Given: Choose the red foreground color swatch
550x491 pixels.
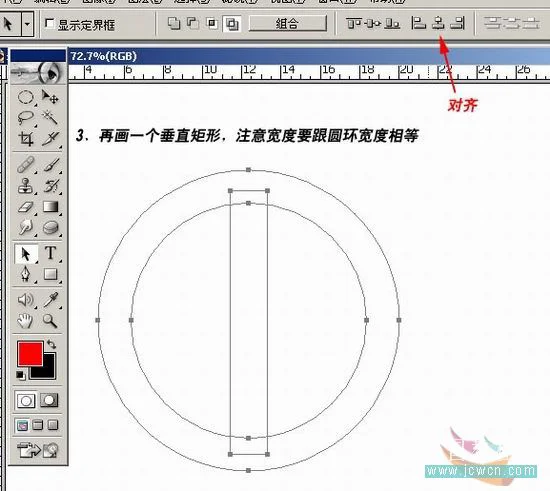Looking at the screenshot, I should pyautogui.click(x=30, y=354).
